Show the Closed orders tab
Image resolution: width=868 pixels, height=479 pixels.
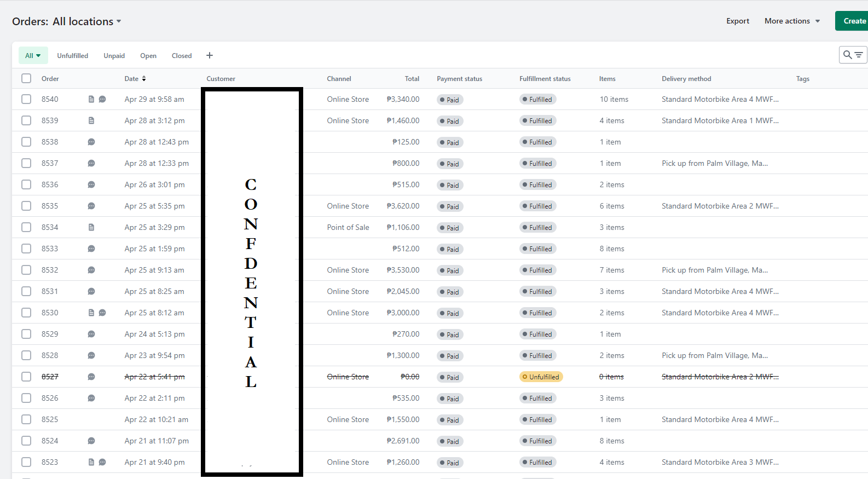(182, 56)
